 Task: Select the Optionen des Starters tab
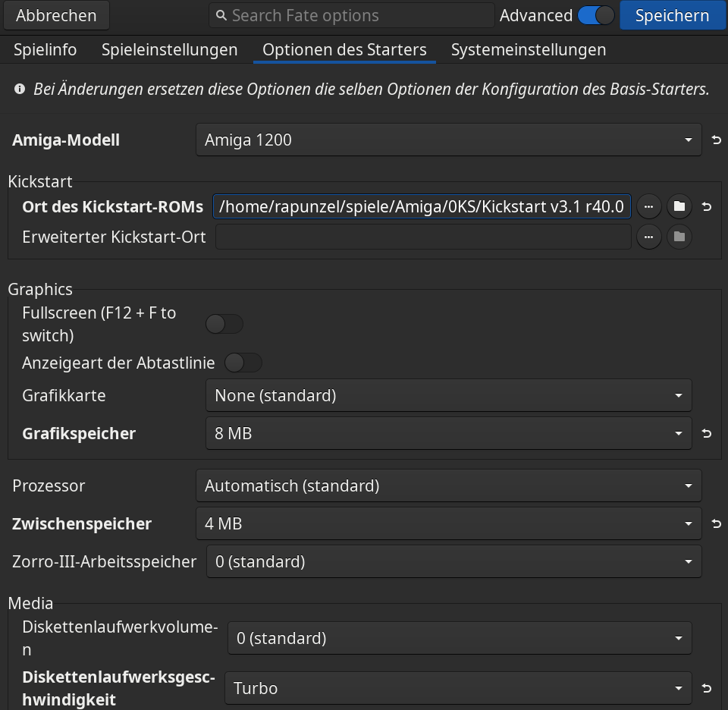344,50
